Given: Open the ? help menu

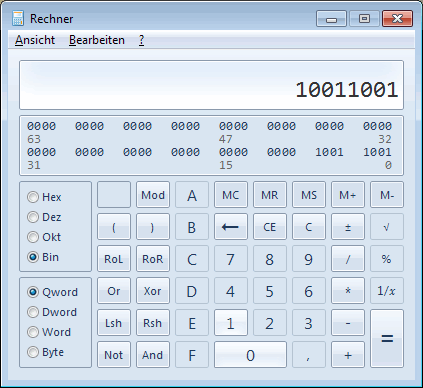Looking at the screenshot, I should coord(142,40).
